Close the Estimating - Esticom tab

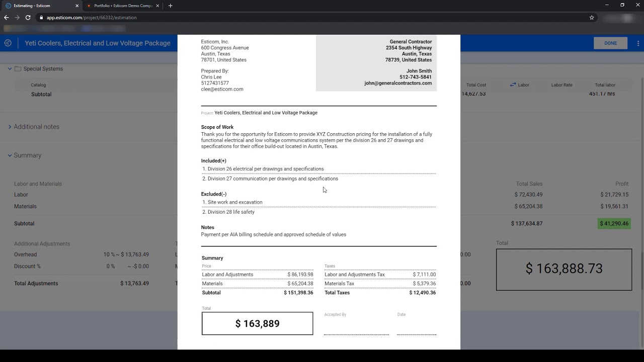(x=77, y=6)
